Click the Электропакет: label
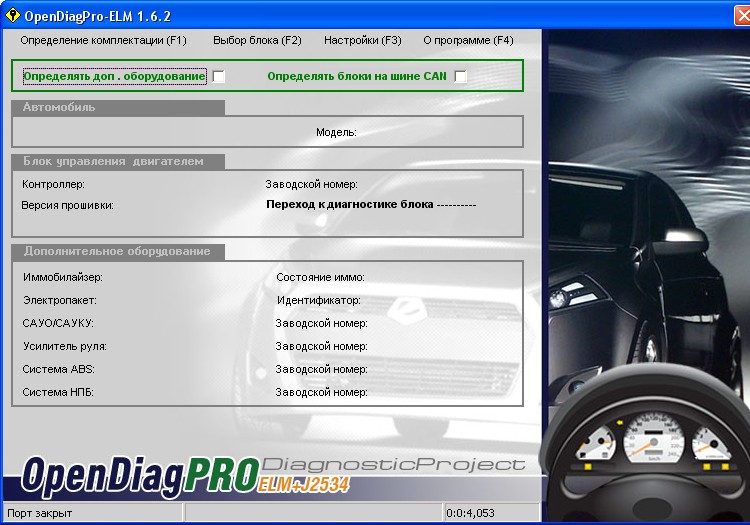 60,300
